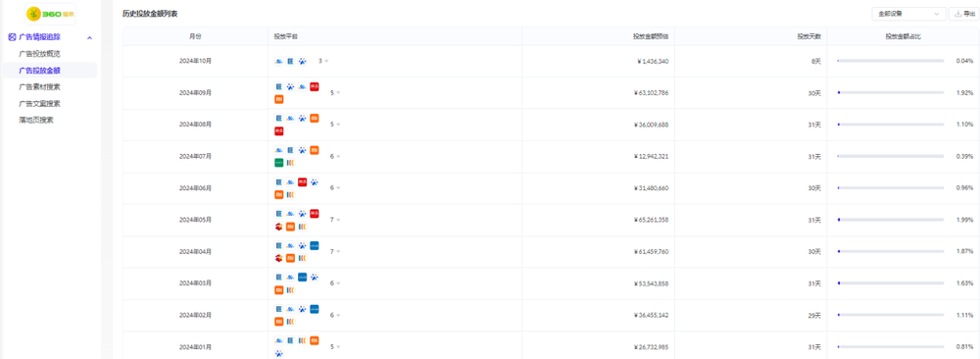Image resolution: width=980 pixels, height=359 pixels.
Task: Click the dark red cube icon in the 2024年05月 row
Action: click(278, 227)
